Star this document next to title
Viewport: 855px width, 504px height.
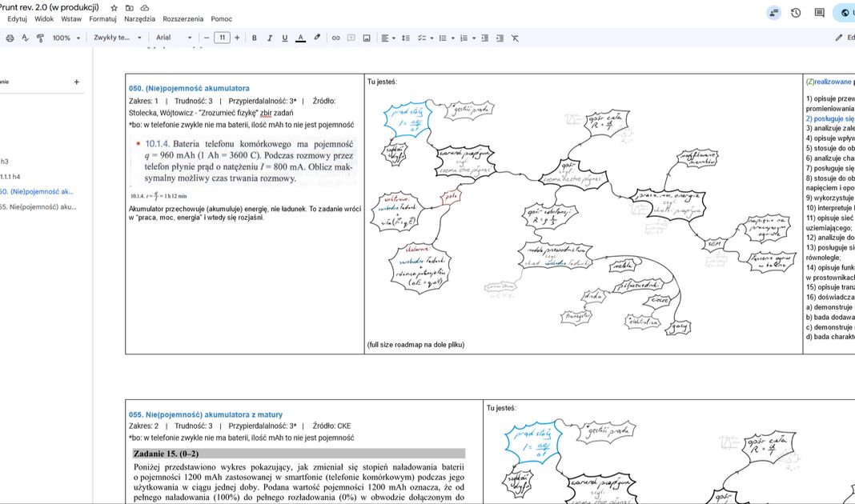pos(114,7)
